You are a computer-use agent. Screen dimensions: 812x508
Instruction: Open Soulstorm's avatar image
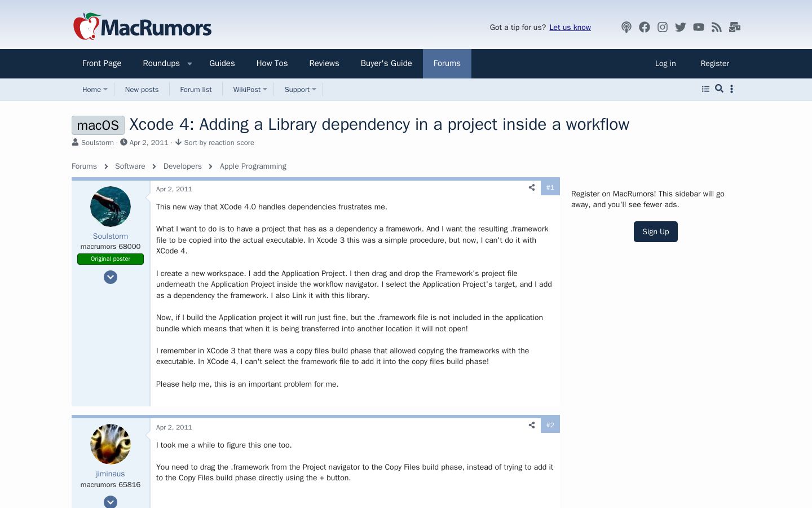click(x=111, y=207)
